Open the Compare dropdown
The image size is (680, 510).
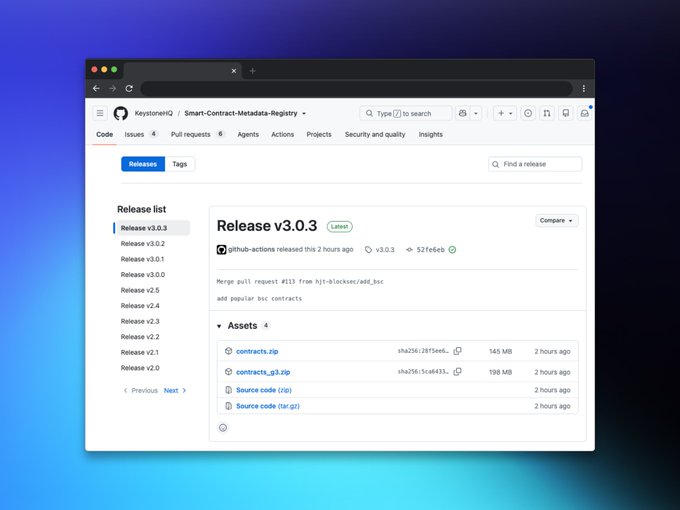pyautogui.click(x=556, y=220)
